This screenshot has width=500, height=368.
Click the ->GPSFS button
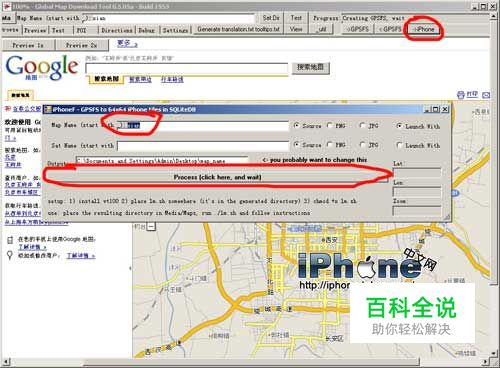click(357, 29)
